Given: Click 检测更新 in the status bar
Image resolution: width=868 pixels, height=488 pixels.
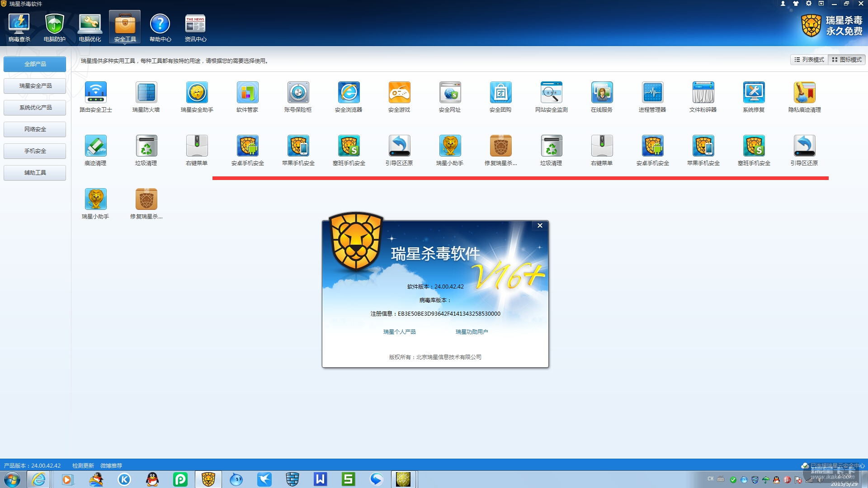Looking at the screenshot, I should (83, 466).
